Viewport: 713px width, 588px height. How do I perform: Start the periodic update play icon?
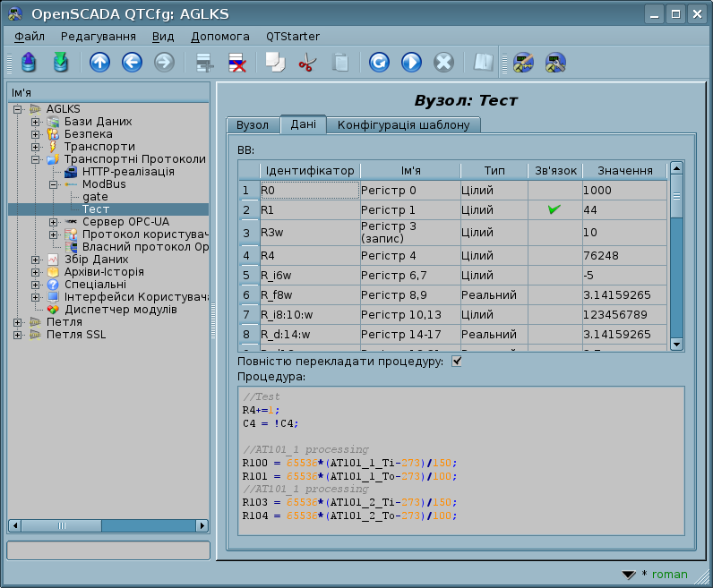pos(411,63)
